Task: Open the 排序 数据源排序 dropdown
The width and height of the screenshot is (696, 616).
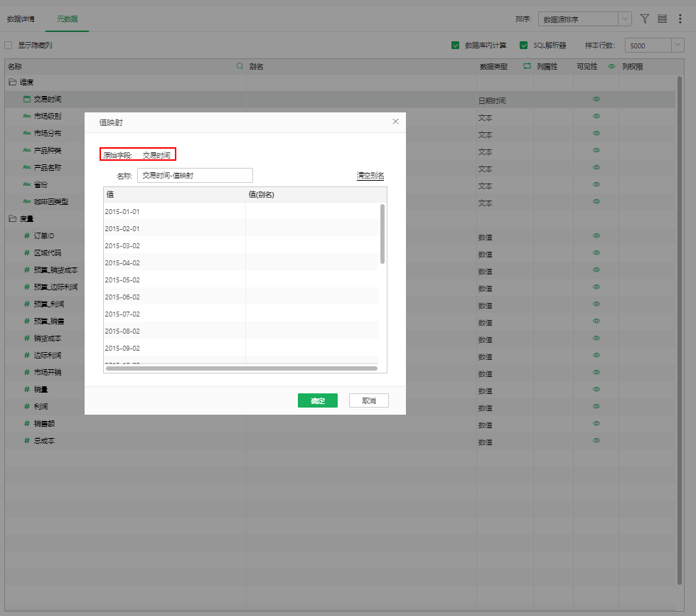Action: pyautogui.click(x=584, y=19)
